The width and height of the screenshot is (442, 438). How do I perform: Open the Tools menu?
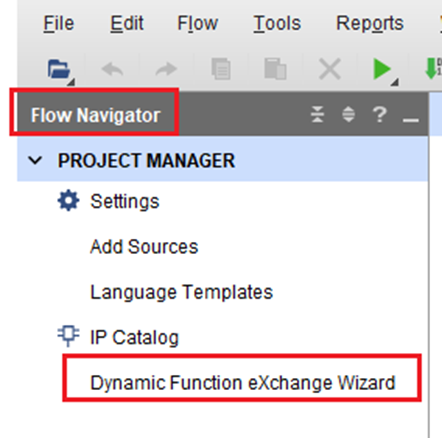(277, 24)
